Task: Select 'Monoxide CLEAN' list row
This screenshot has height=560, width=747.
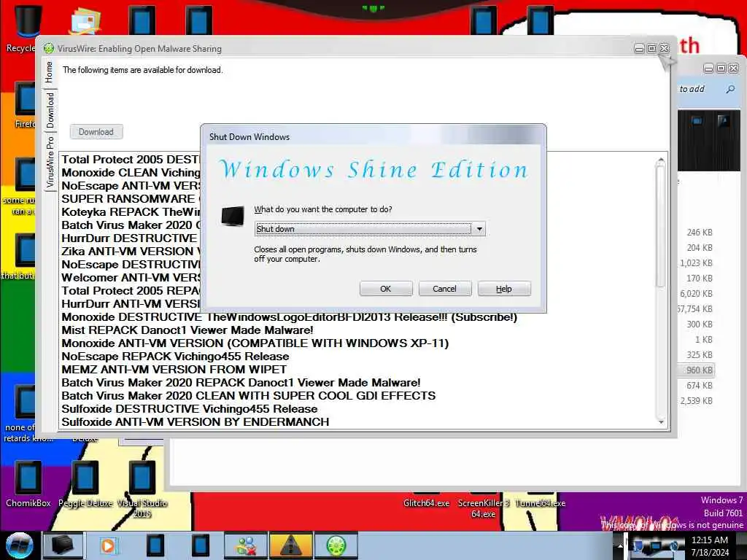Action: [131, 172]
